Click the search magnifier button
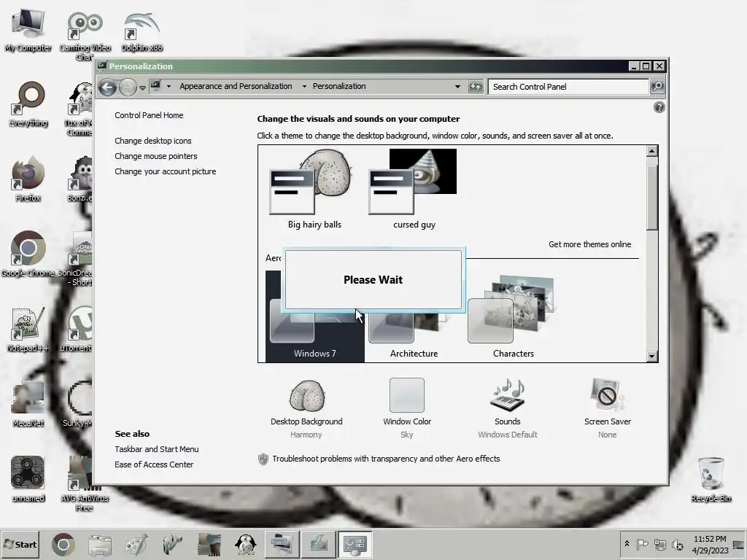 [657, 87]
